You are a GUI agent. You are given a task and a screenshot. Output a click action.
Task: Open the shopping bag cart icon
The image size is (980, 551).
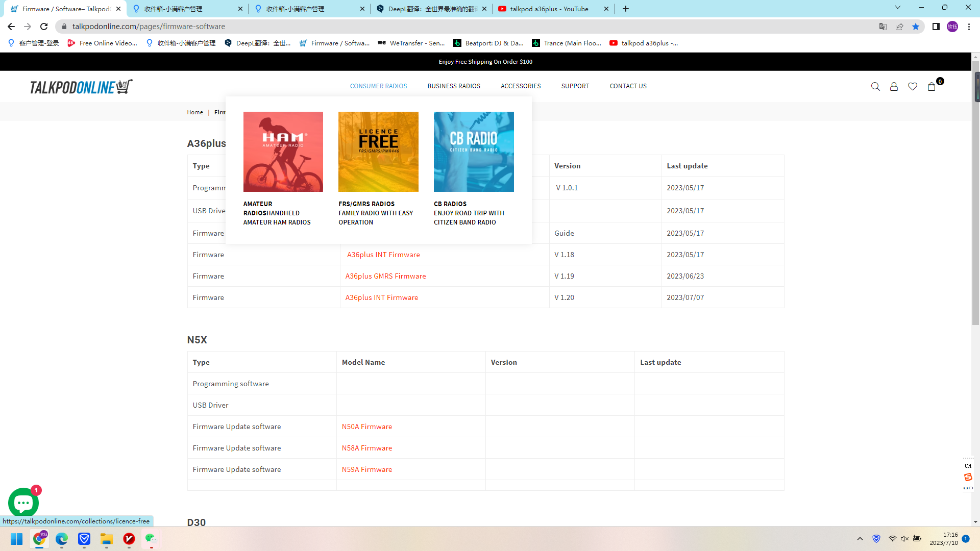tap(932, 87)
